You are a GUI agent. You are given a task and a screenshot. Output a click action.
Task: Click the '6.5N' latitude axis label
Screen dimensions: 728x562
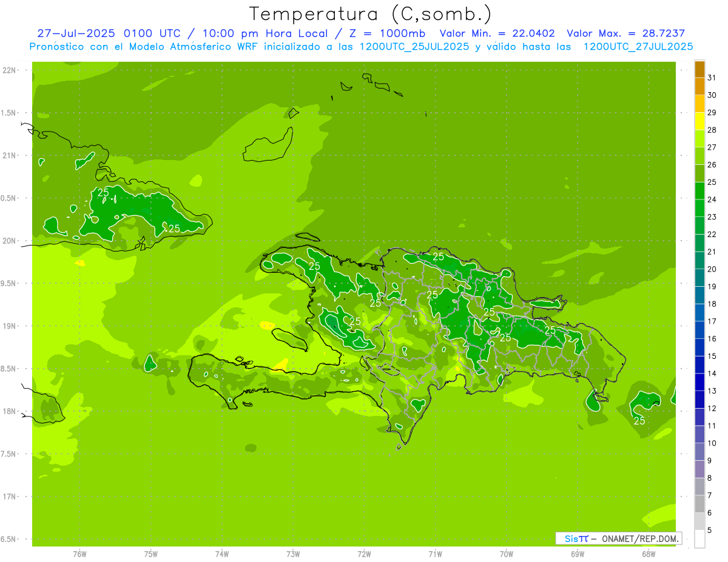coord(9,539)
